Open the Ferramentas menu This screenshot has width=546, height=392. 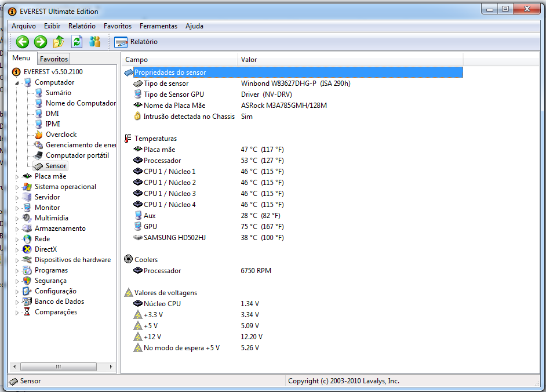pos(158,26)
